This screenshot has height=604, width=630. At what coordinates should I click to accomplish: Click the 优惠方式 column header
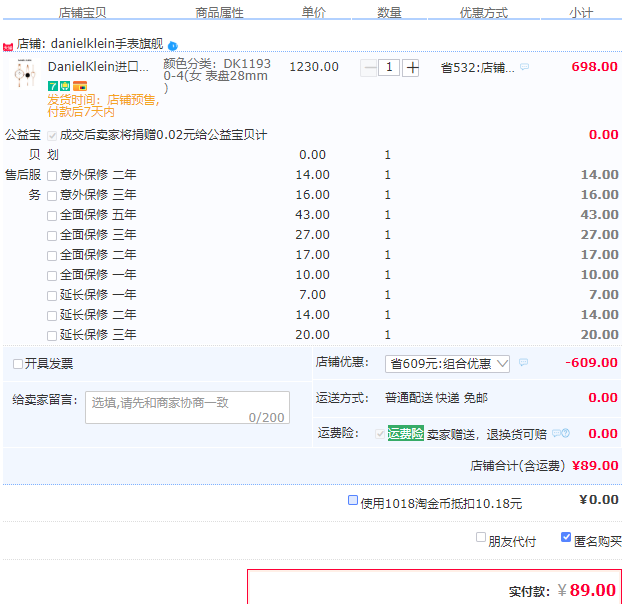[484, 12]
